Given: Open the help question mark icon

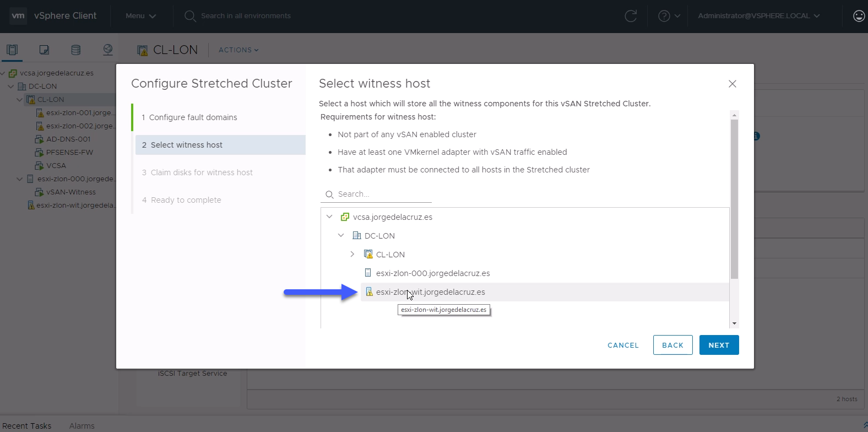Looking at the screenshot, I should point(664,16).
